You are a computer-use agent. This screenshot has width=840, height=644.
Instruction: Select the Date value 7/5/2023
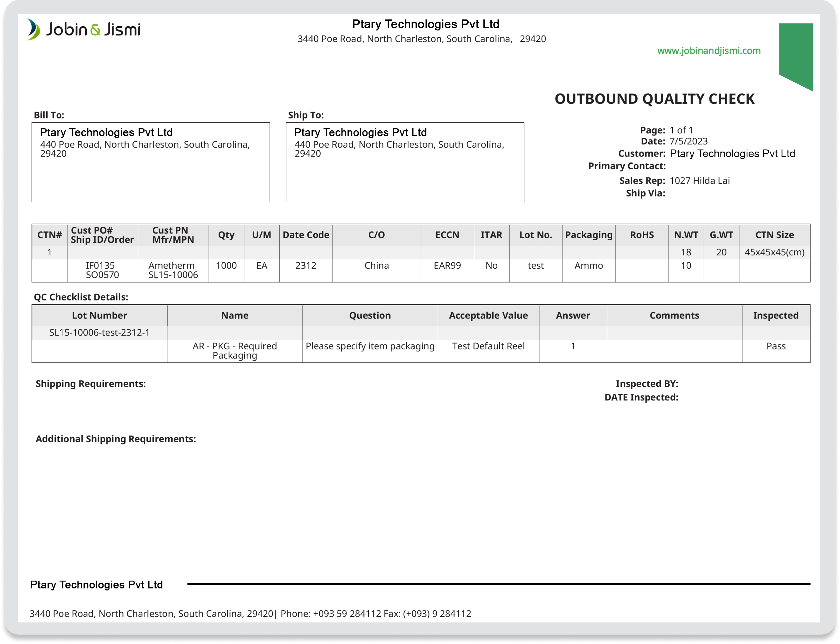[688, 141]
